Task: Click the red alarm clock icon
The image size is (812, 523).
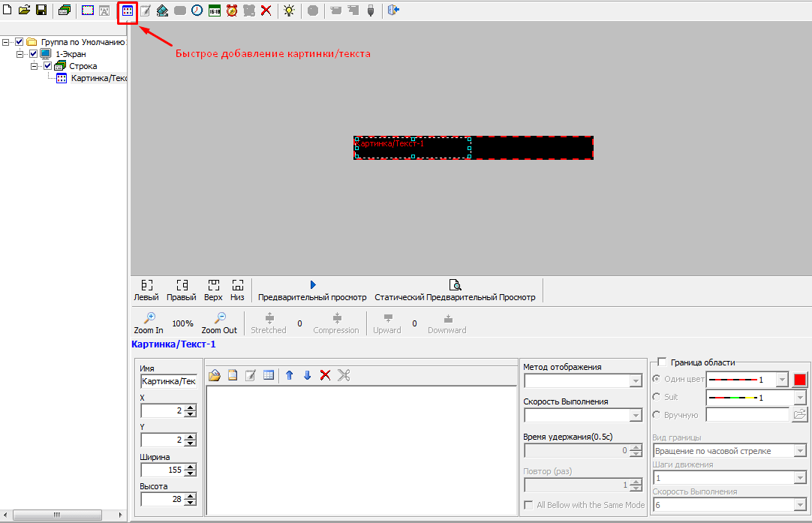Action: (x=232, y=11)
